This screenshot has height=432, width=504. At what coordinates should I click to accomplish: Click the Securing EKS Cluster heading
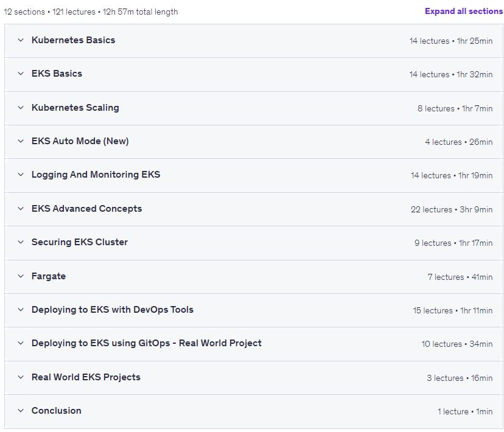point(80,242)
